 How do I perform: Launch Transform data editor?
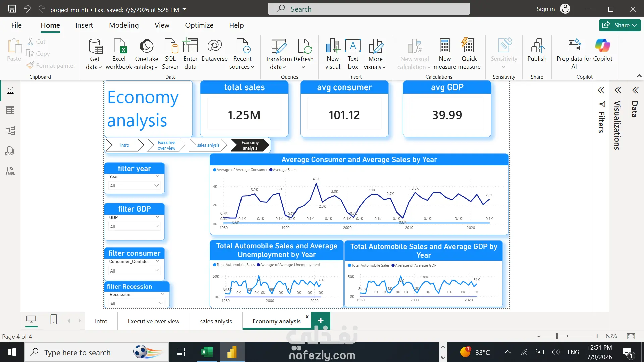[x=279, y=54]
